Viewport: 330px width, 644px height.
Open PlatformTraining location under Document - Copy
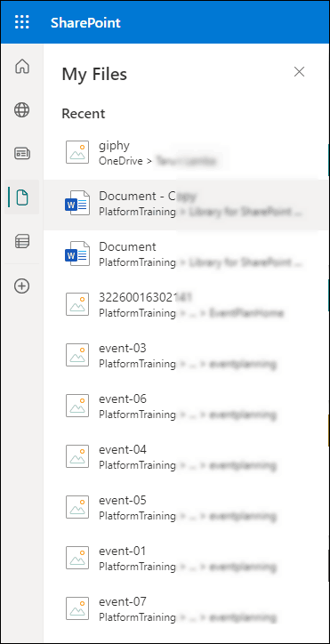(137, 212)
